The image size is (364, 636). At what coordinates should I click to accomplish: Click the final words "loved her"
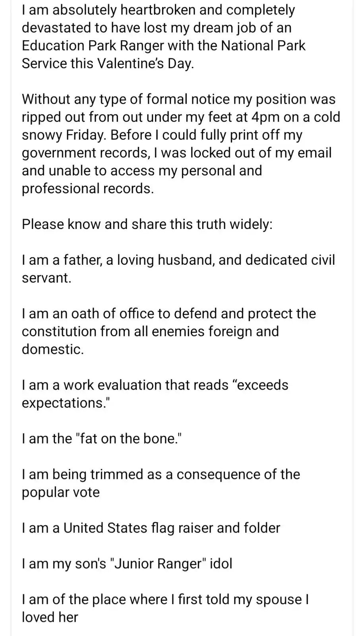point(50,617)
